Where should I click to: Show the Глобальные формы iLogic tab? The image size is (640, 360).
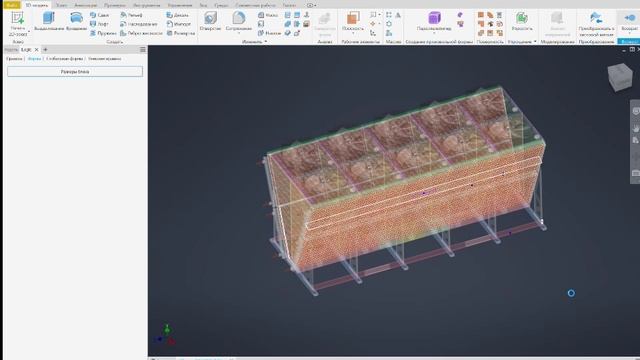pyautogui.click(x=64, y=59)
